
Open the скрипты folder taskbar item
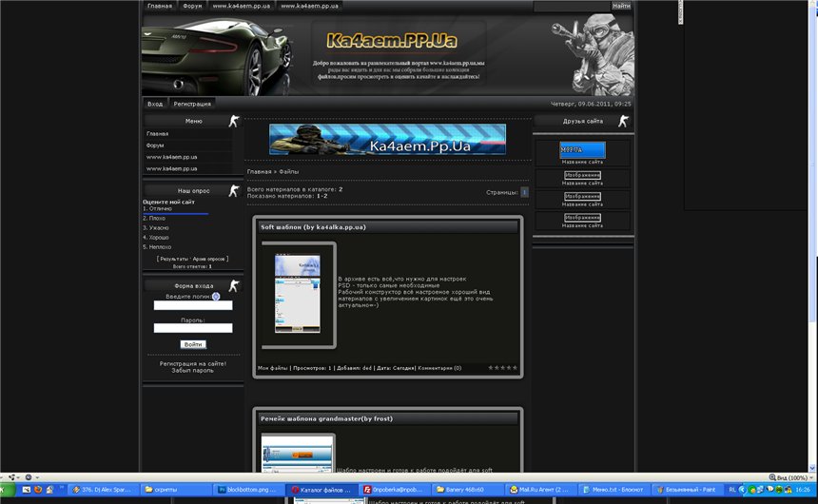[176, 490]
